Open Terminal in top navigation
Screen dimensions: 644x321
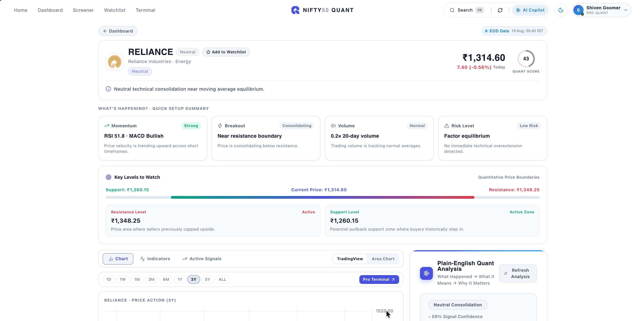click(x=145, y=10)
